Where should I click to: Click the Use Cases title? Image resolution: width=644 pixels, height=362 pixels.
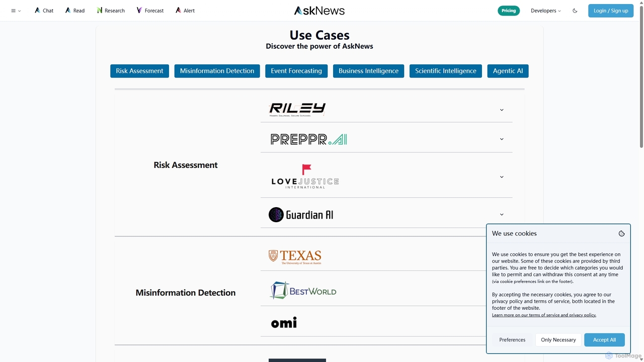click(x=319, y=35)
